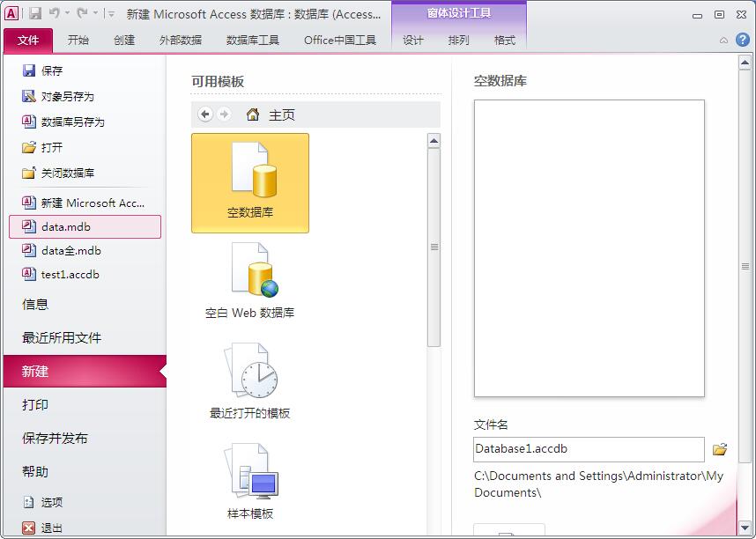
Task: Click the templates list scroll-up arrow
Action: point(434,141)
